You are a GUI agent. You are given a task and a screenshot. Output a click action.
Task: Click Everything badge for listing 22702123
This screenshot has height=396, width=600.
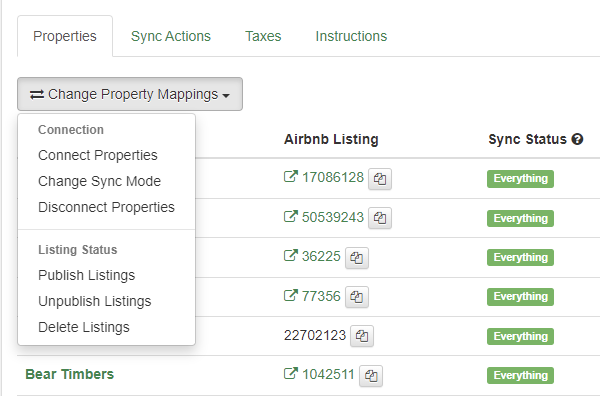coord(520,336)
